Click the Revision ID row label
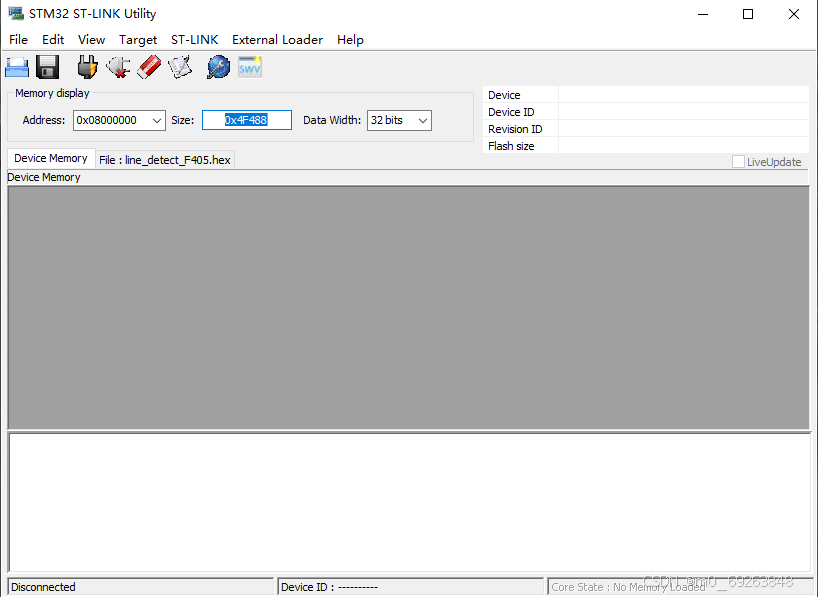Viewport: 818px width, 597px height. point(515,129)
